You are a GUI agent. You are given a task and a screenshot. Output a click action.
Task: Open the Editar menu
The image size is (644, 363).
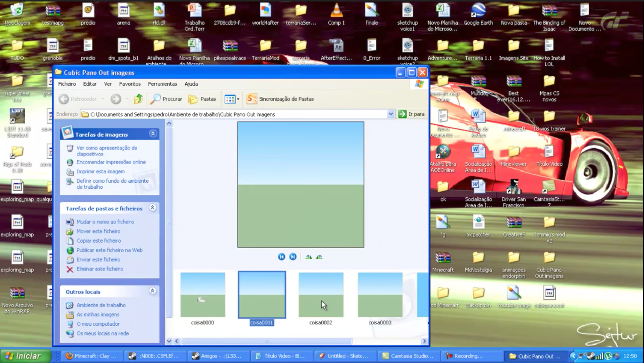[90, 84]
